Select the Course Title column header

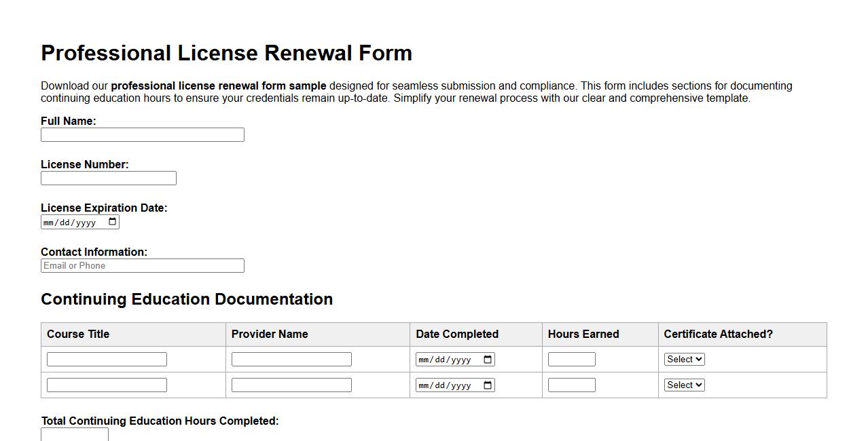coord(78,334)
